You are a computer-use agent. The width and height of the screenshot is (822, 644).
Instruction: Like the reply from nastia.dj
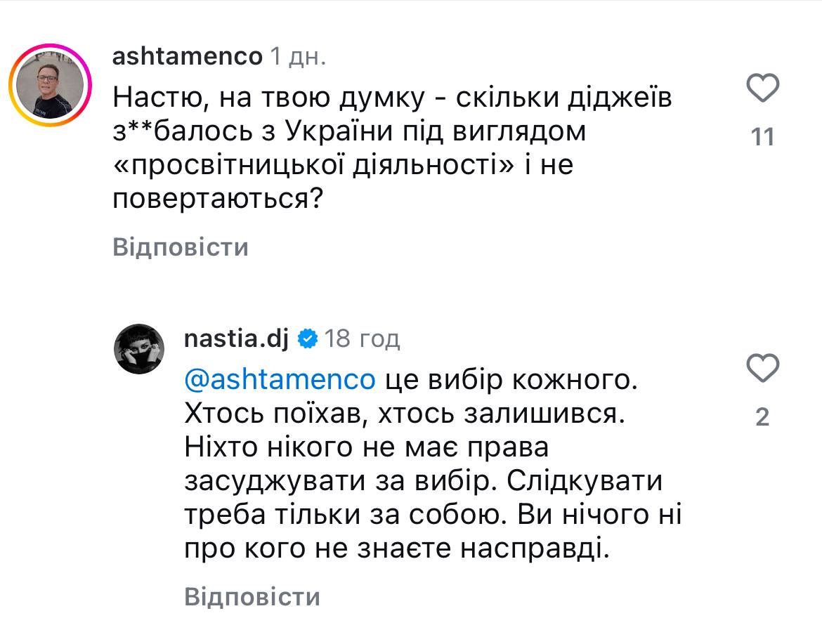[762, 368]
